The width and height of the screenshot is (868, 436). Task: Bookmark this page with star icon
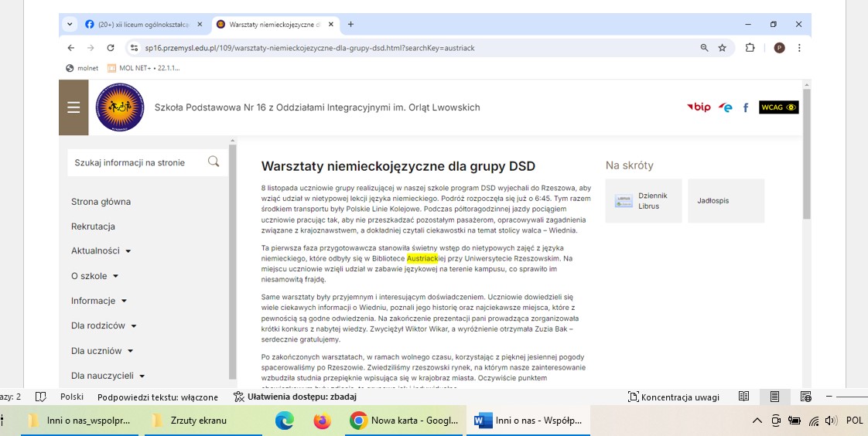[x=723, y=48]
